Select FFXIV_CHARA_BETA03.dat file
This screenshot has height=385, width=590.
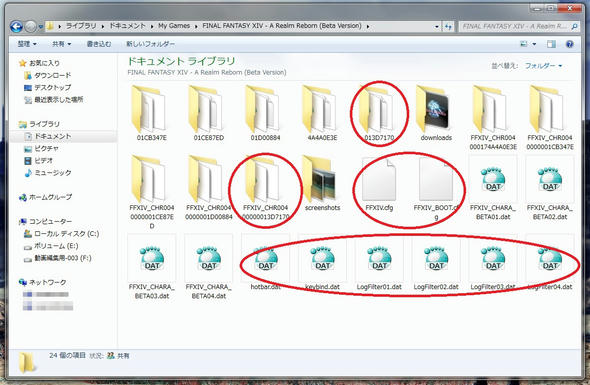(x=152, y=267)
